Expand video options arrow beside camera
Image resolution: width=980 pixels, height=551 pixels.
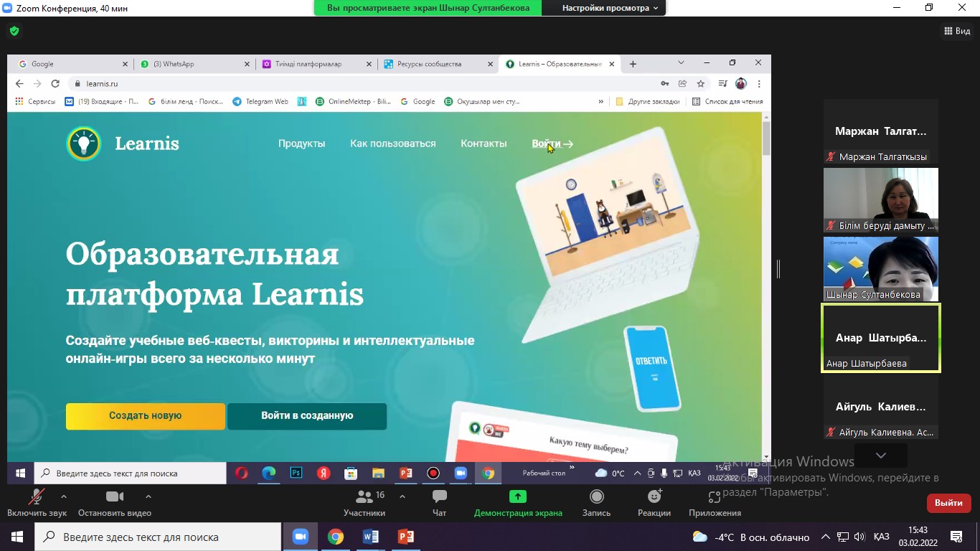tap(149, 496)
